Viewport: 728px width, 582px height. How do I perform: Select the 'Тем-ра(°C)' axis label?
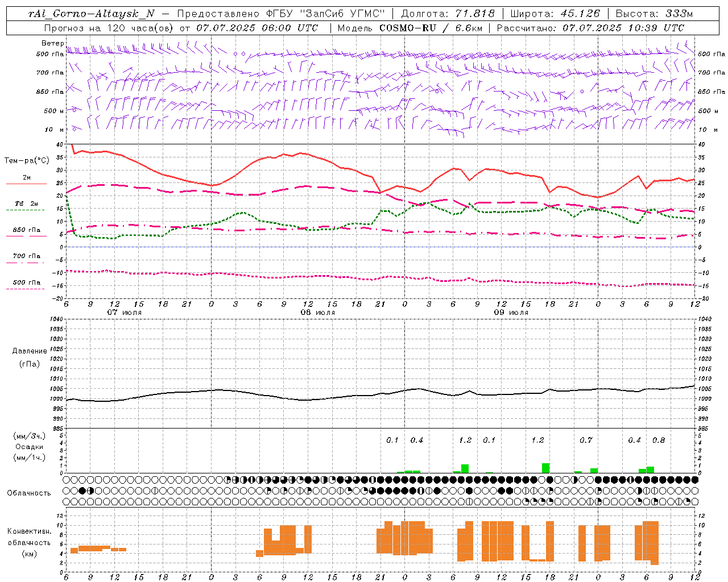[x=27, y=161]
